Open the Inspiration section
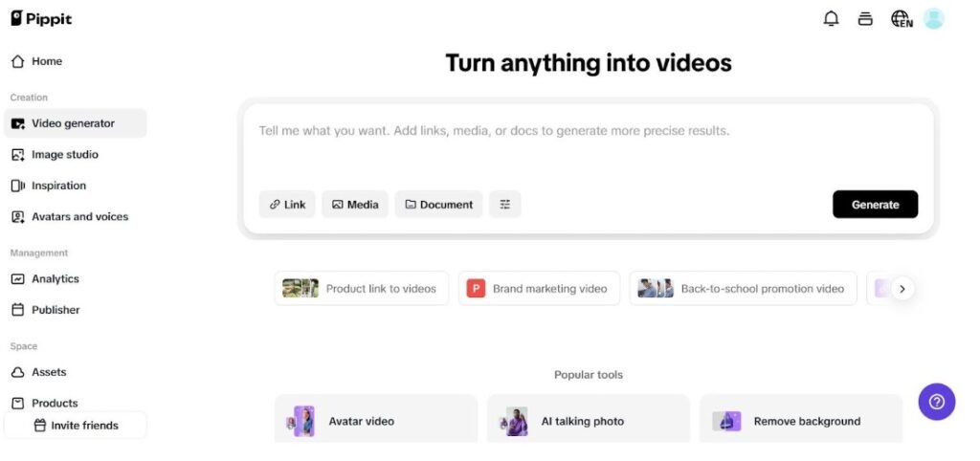Image resolution: width=980 pixels, height=461 pixels. 58,186
